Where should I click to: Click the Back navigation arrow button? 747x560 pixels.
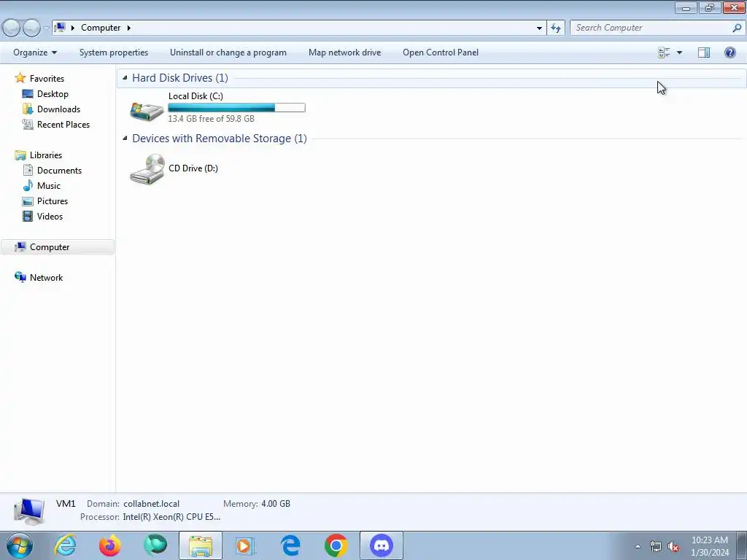pyautogui.click(x=12, y=28)
